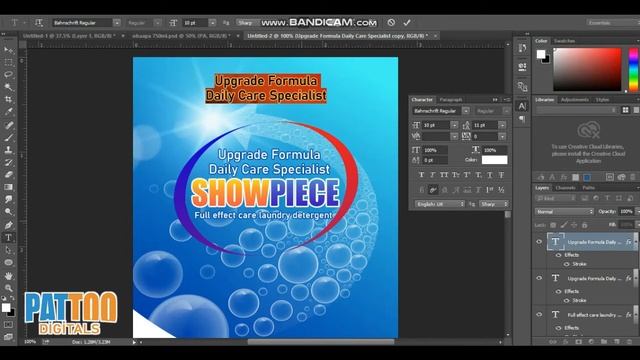Select the Dodge tool
Screen dimensions: 640x360
tap(8, 212)
